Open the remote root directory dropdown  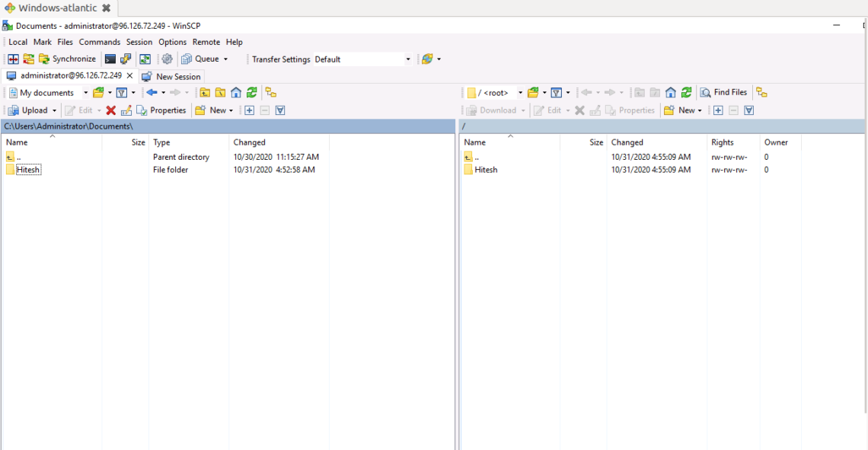pyautogui.click(x=520, y=91)
